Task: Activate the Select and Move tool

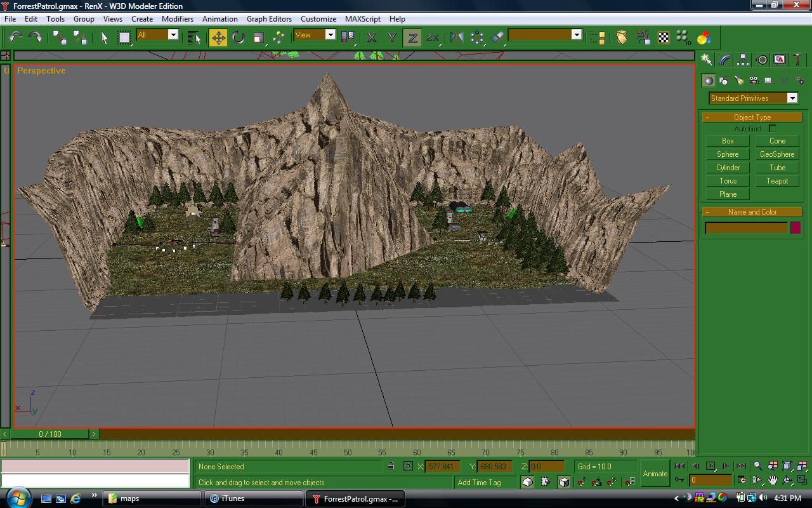Action: coord(218,37)
